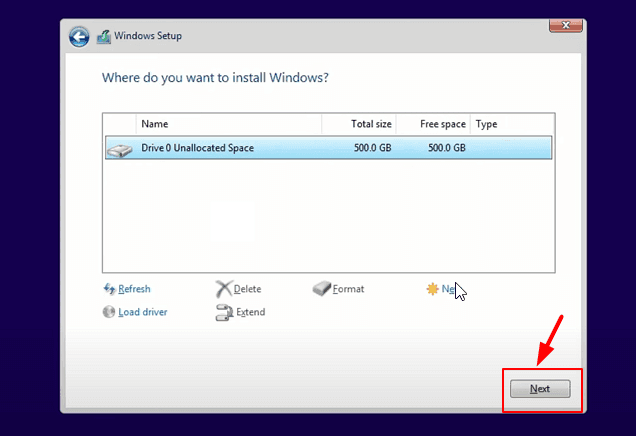The image size is (636, 436).
Task: Click the 500.0 GB free space cell
Action: pyautogui.click(x=447, y=148)
